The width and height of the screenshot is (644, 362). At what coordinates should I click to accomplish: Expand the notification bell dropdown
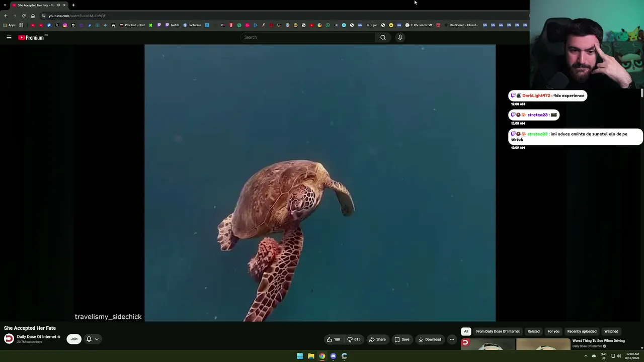[92, 339]
